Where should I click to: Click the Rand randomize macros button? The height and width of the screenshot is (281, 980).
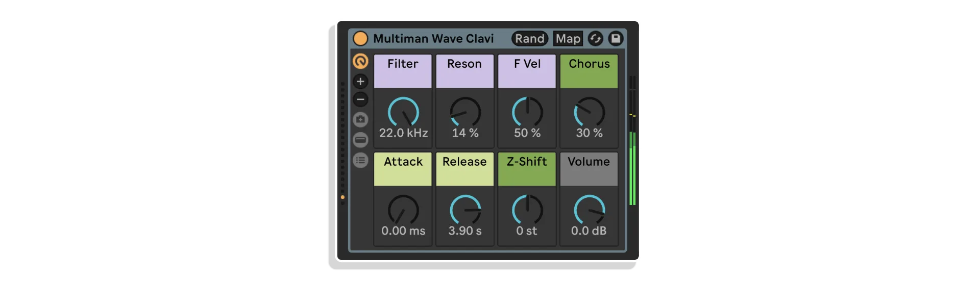pyautogui.click(x=529, y=39)
